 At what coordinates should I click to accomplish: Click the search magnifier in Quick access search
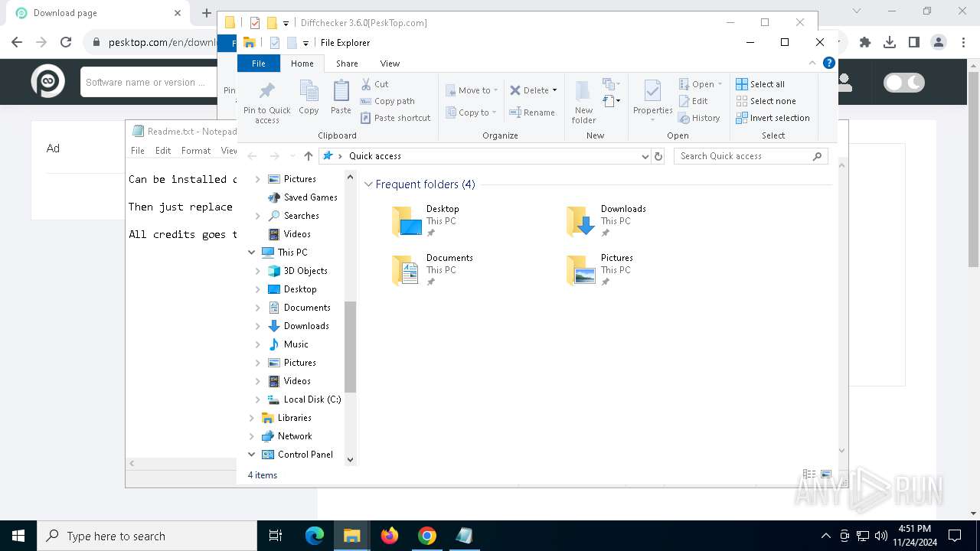click(x=818, y=156)
